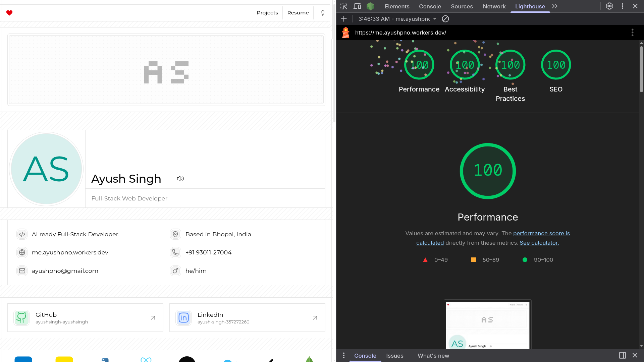Open the DevTools settings gear

(609, 6)
